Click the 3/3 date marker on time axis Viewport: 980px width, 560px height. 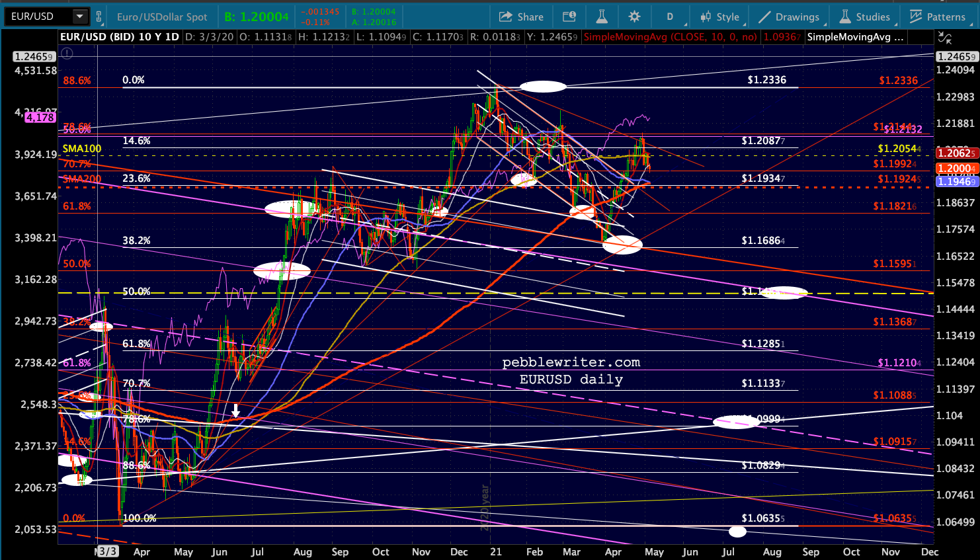point(107,551)
